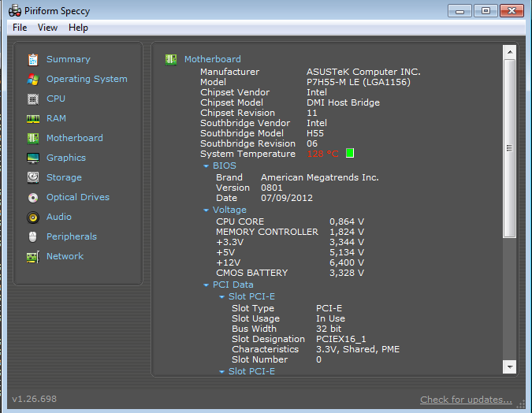Click the P7H55-M LE (LGA1156) model value

pos(359,82)
